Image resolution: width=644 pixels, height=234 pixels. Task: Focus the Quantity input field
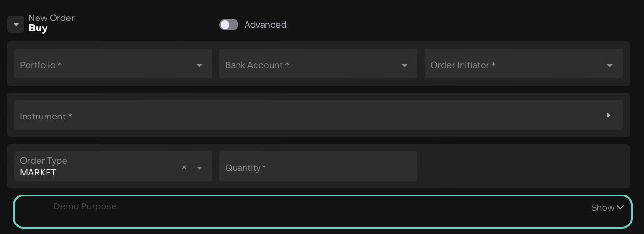tap(318, 166)
